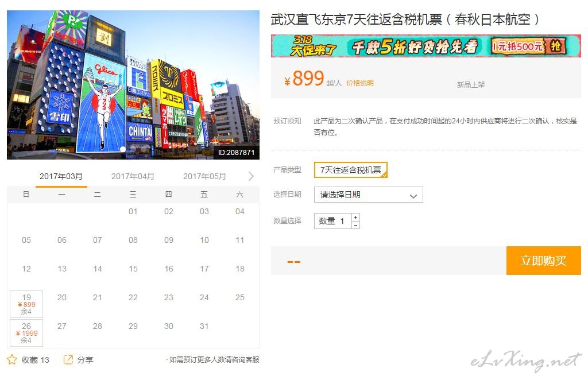This screenshot has width=588, height=380.
Task: Open the 请选择日期 date dropdown
Action: pos(369,195)
